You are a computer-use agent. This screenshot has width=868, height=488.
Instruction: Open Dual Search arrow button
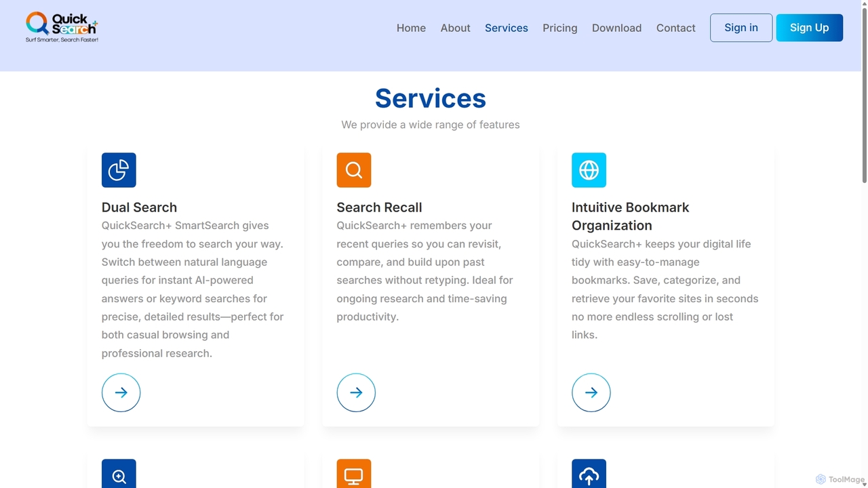pyautogui.click(x=121, y=392)
